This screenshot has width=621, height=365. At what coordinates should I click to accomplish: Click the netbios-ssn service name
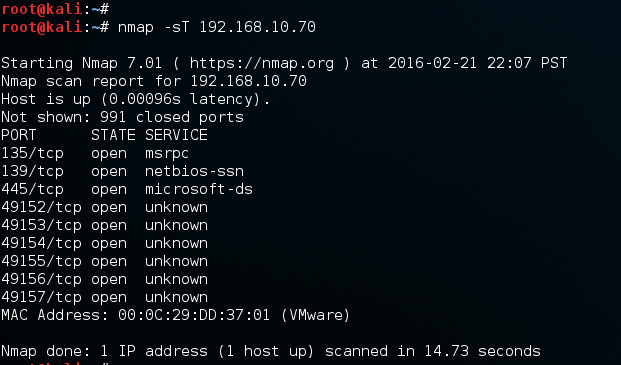194,171
